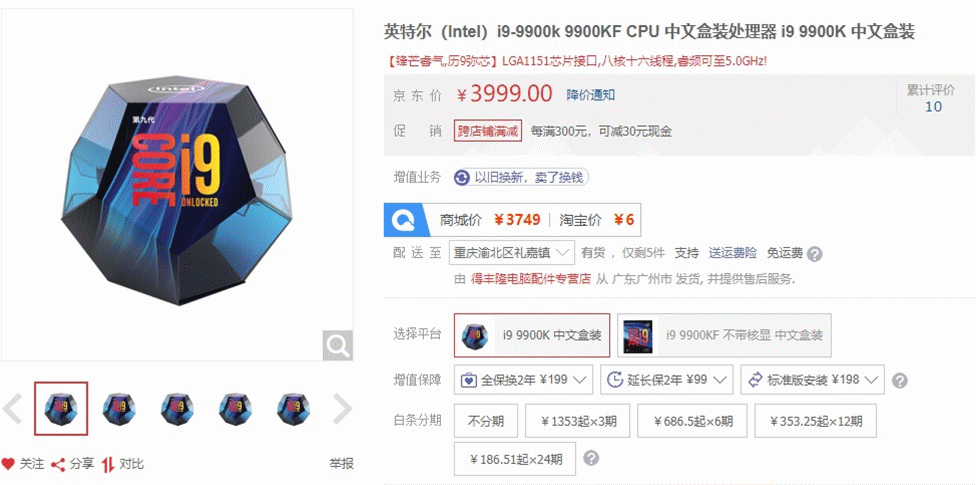Expand 延长保2年 ¥99 dropdown
Image resolution: width=976 pixels, height=485 pixels.
point(667,379)
